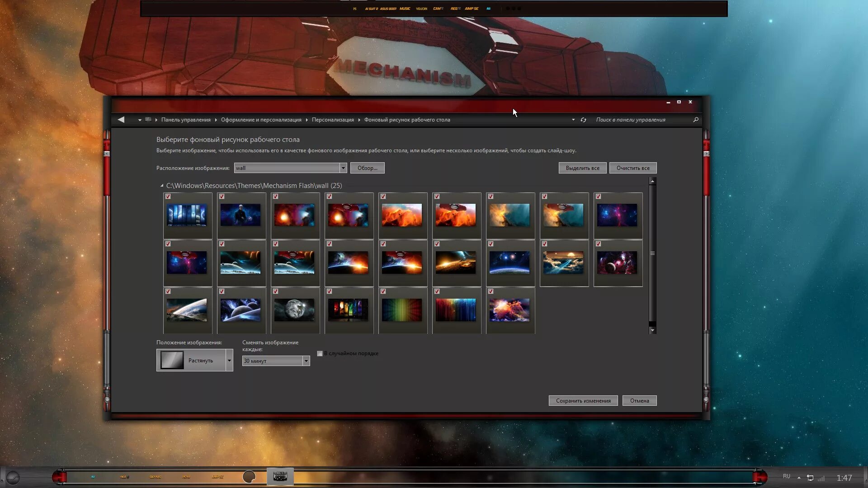Click the search magnifier icon

[696, 120]
